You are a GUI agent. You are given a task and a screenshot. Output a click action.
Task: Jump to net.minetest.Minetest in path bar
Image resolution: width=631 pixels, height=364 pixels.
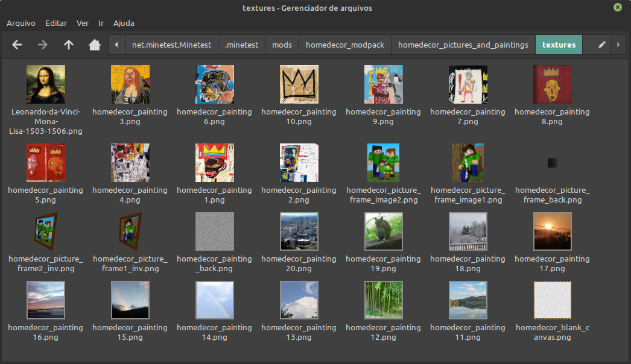pyautogui.click(x=172, y=45)
